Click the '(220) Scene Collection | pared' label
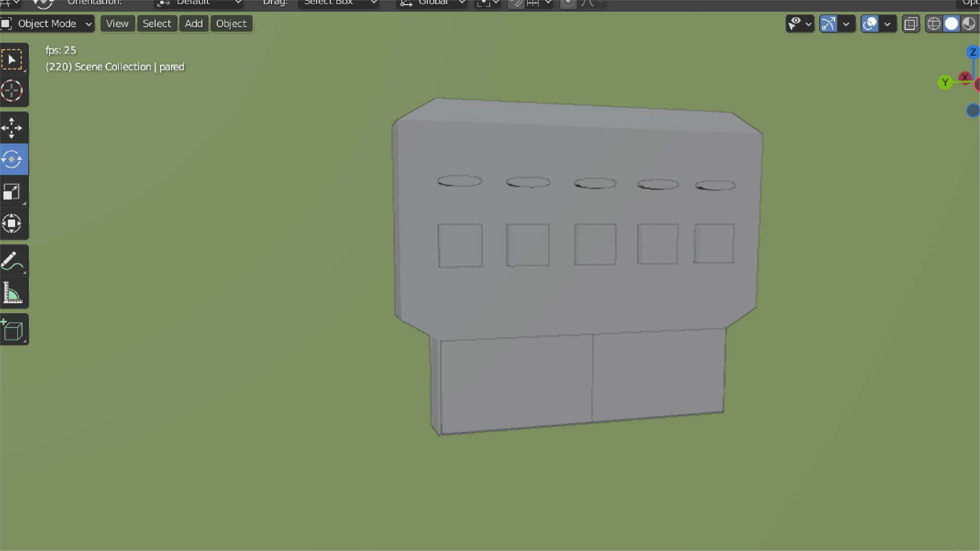The height and width of the screenshot is (551, 980). tap(115, 67)
